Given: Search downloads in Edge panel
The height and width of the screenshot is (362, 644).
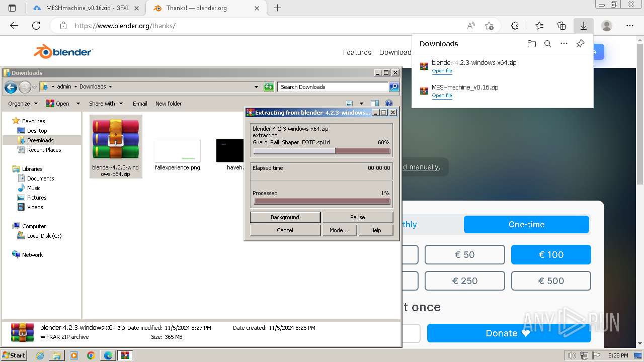Looking at the screenshot, I should point(548,44).
